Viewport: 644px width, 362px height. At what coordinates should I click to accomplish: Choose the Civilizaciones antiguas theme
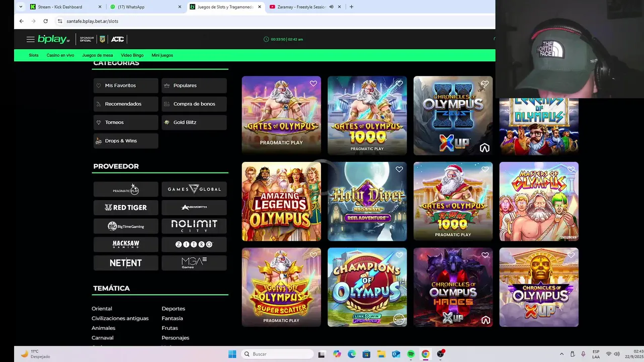pos(120,318)
